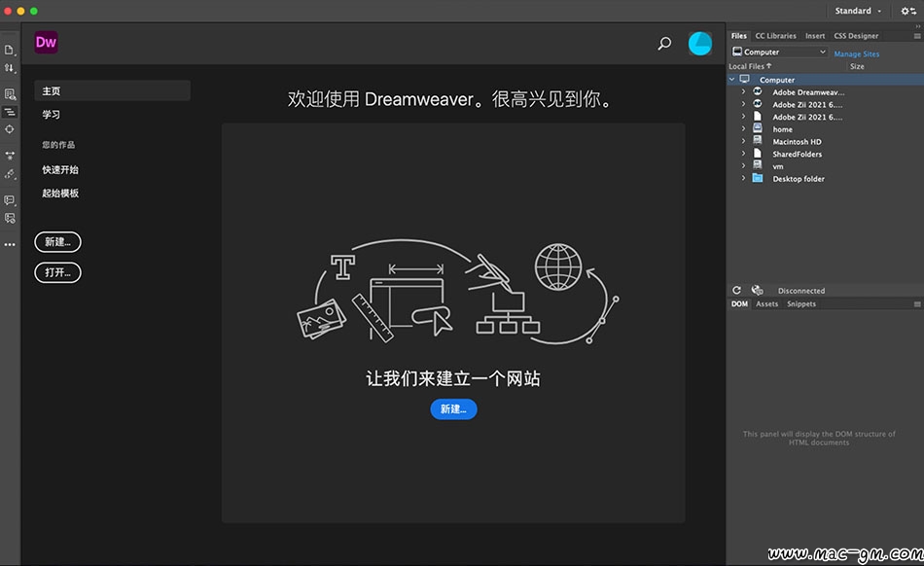924x566 pixels.
Task: Expand the Macintosh HD tree node
Action: coord(743,141)
